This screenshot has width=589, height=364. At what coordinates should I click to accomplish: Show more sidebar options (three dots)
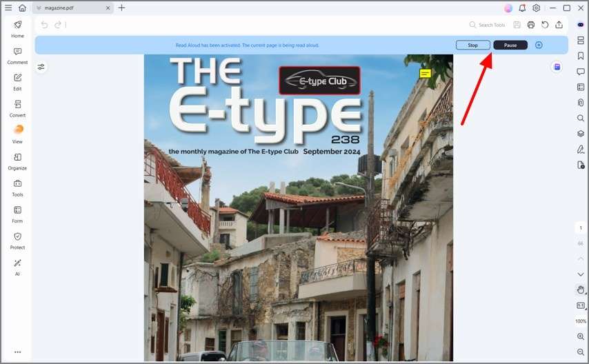[x=17, y=352]
